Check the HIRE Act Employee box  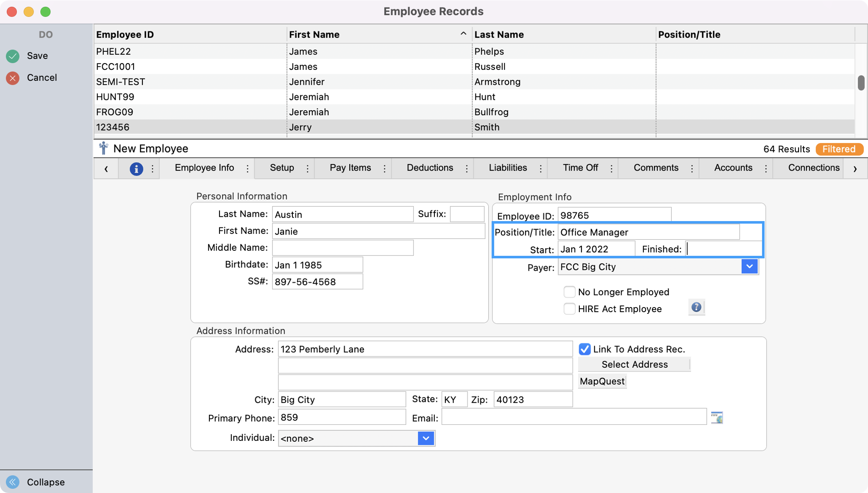point(569,309)
